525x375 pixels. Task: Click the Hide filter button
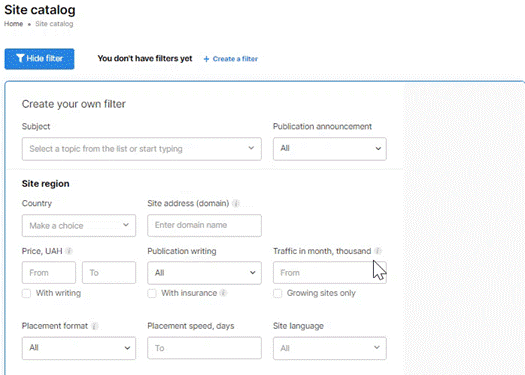(39, 59)
